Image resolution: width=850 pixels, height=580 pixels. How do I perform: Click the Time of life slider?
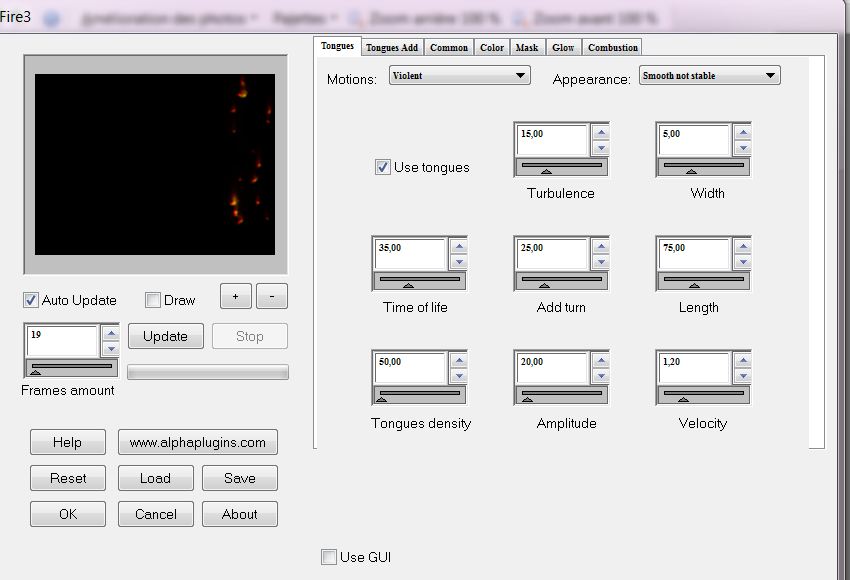click(x=419, y=281)
